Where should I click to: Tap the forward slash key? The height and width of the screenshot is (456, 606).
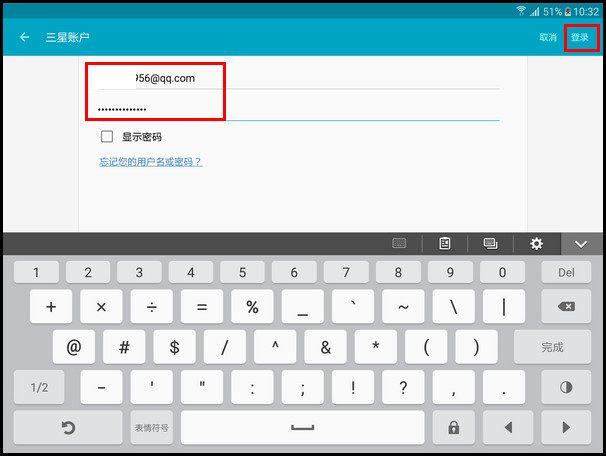pos(225,347)
